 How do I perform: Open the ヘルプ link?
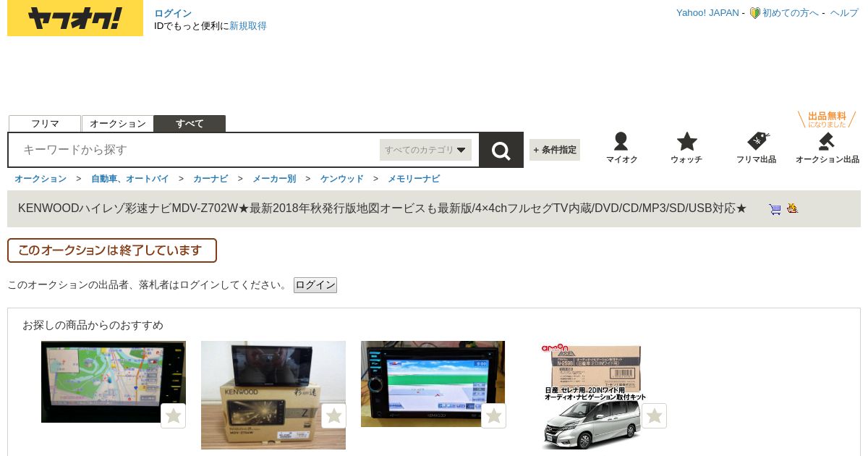point(844,13)
